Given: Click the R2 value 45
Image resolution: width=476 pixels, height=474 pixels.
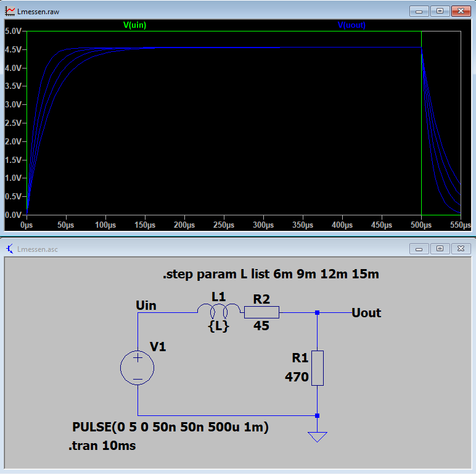Looking at the screenshot, I should (261, 326).
